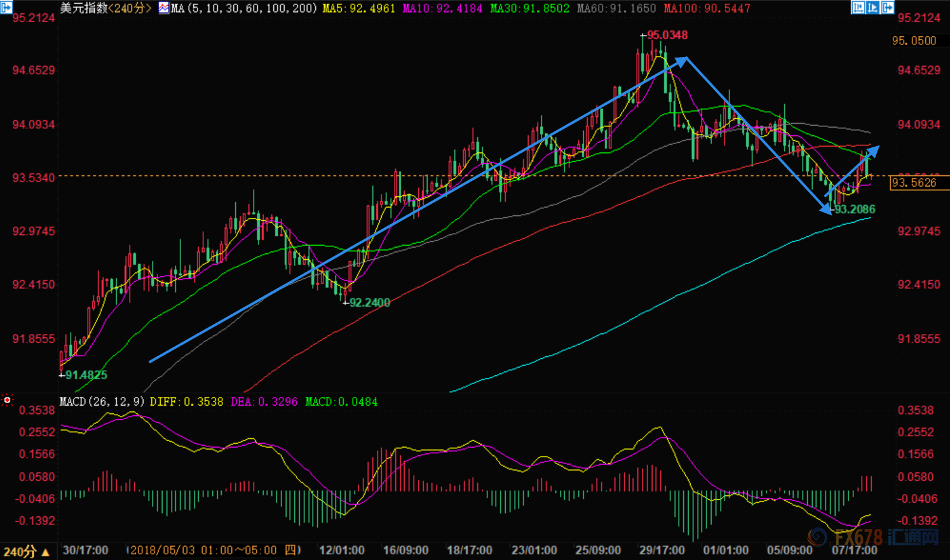Click the MACD(26,12,9) indicator label
Viewport: 950px width, 560px height.
102,401
